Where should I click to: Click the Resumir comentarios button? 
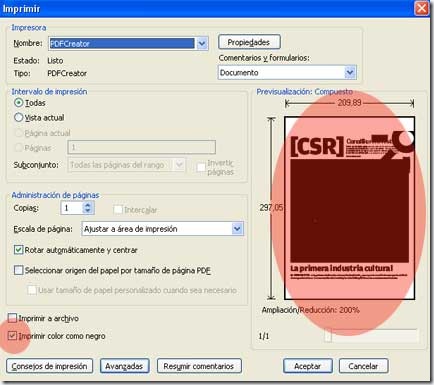point(199,366)
